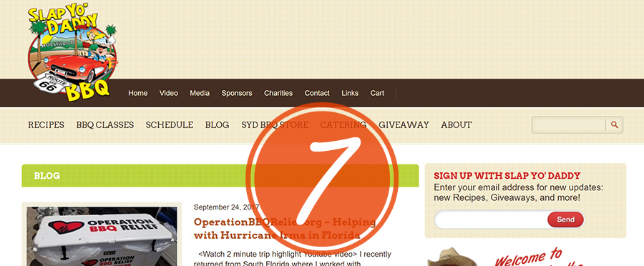
Task: Click the email address signup field
Action: tap(491, 220)
